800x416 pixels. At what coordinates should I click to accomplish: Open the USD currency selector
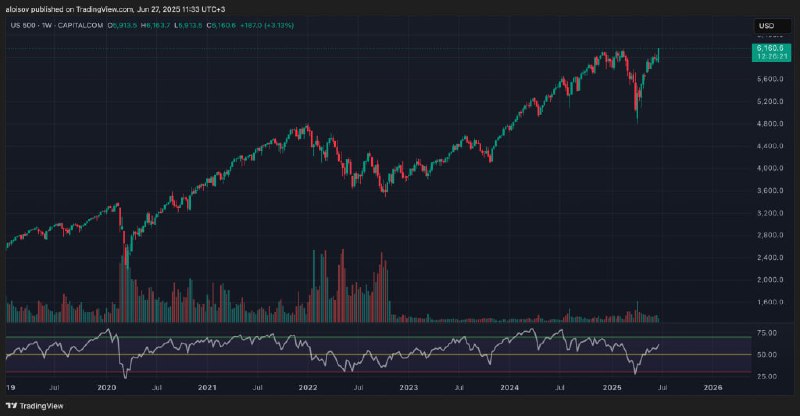[x=772, y=26]
